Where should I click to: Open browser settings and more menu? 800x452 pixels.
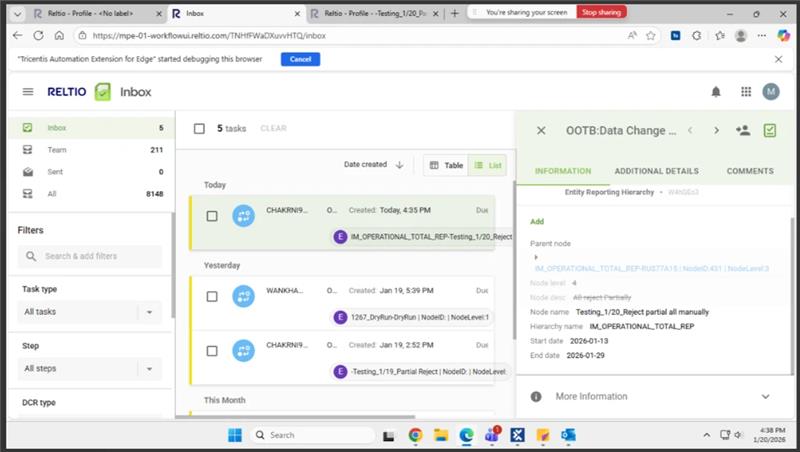coord(761,36)
